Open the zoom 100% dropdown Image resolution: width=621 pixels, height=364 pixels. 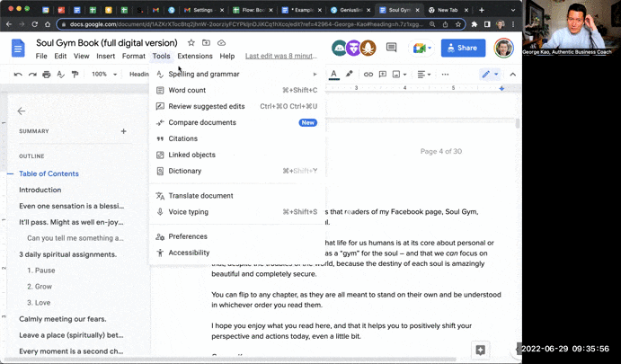(x=104, y=74)
